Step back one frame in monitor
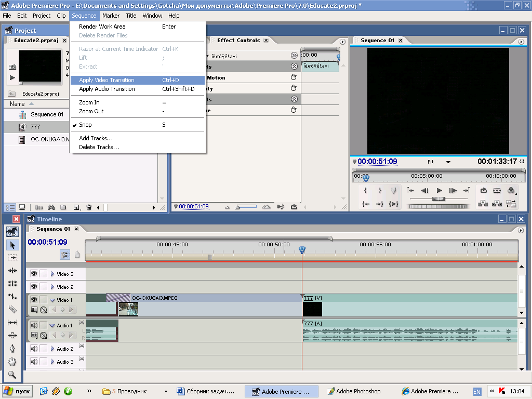The width and height of the screenshot is (532, 399). click(x=424, y=190)
